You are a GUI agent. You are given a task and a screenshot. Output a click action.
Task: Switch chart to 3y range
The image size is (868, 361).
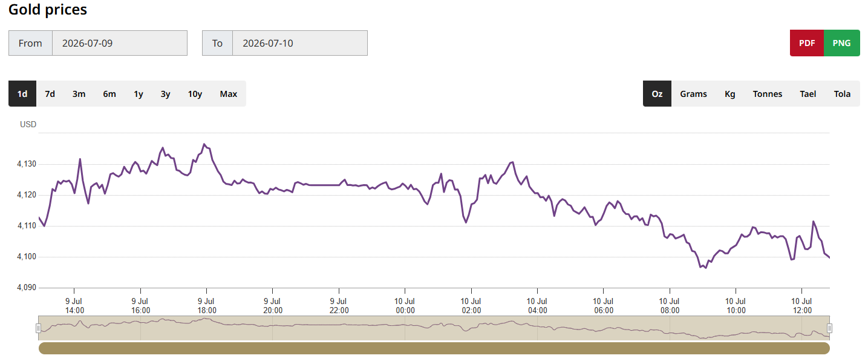point(166,94)
